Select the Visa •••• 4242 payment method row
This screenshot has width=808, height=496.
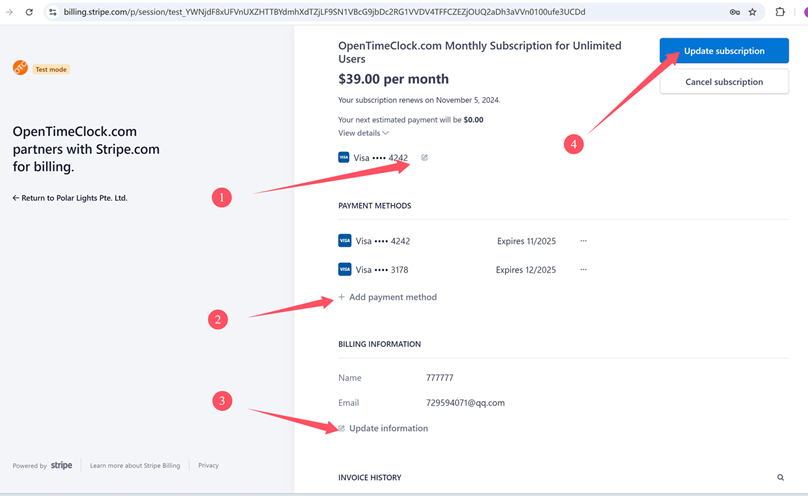point(463,241)
